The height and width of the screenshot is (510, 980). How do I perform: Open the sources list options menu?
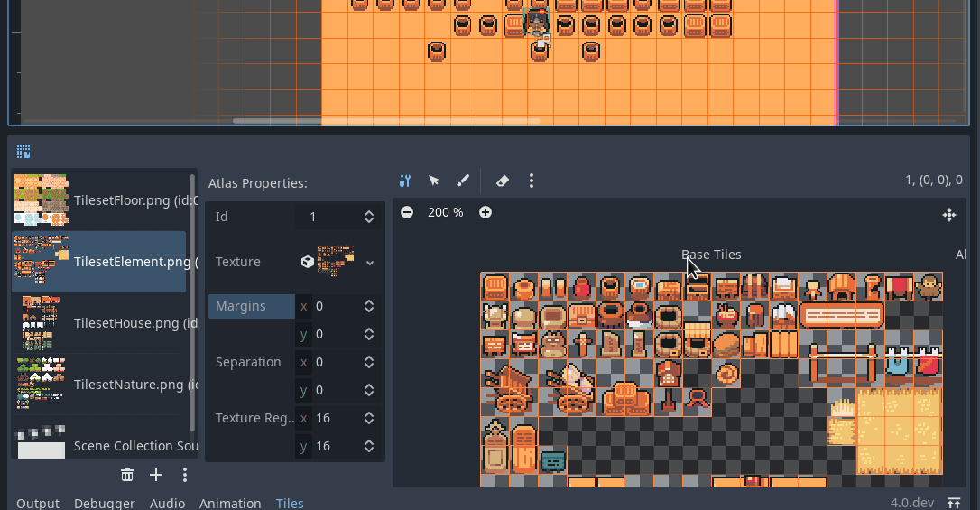pyautogui.click(x=185, y=475)
